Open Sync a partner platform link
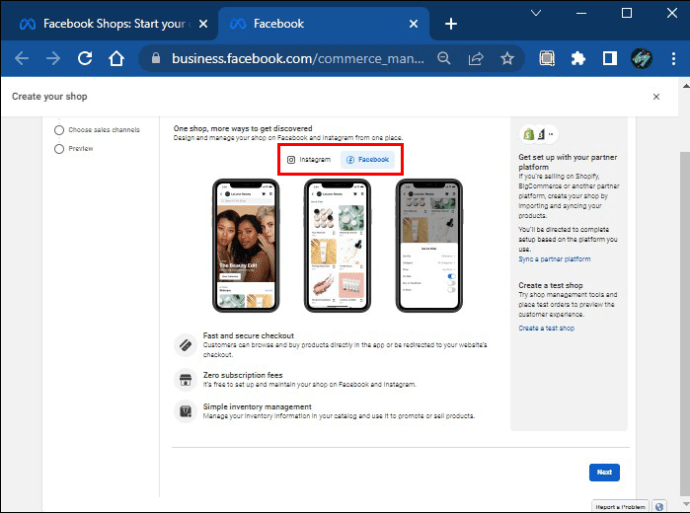The image size is (690, 513). [554, 259]
